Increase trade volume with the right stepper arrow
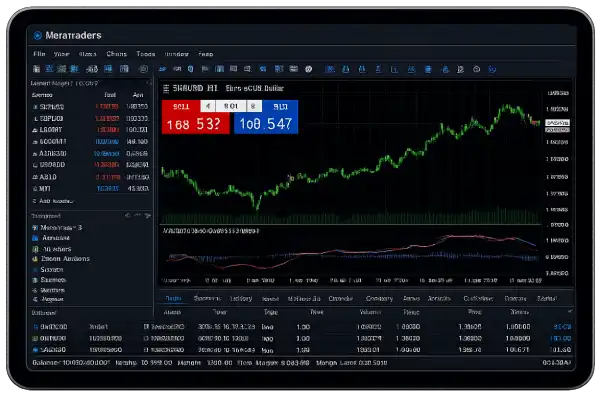Viewport: 600px width, 397px height. 253,106
